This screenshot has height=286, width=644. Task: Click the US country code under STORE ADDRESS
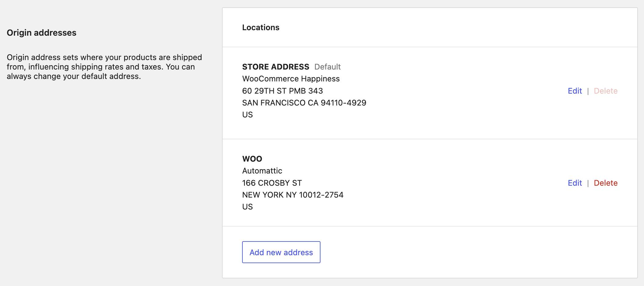(x=247, y=114)
